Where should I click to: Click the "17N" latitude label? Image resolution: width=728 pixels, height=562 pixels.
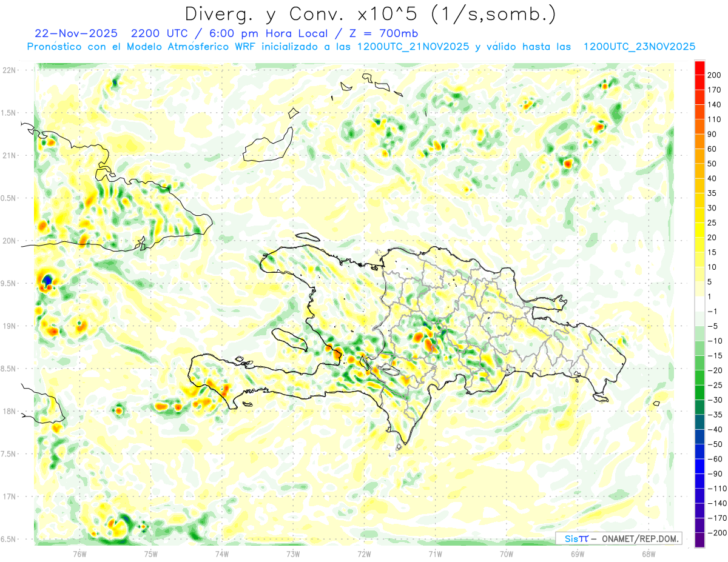[x=9, y=497]
